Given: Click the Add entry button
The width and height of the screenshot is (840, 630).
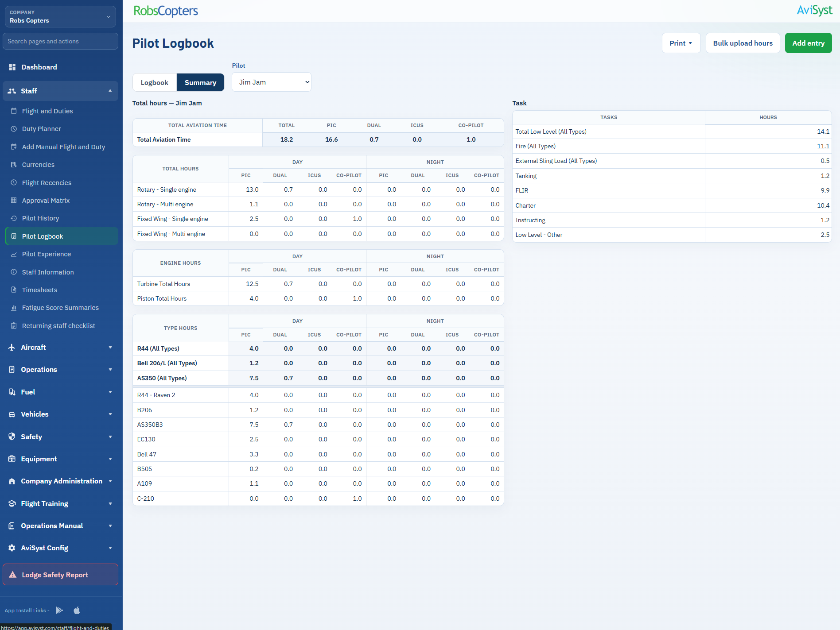Looking at the screenshot, I should tap(808, 43).
